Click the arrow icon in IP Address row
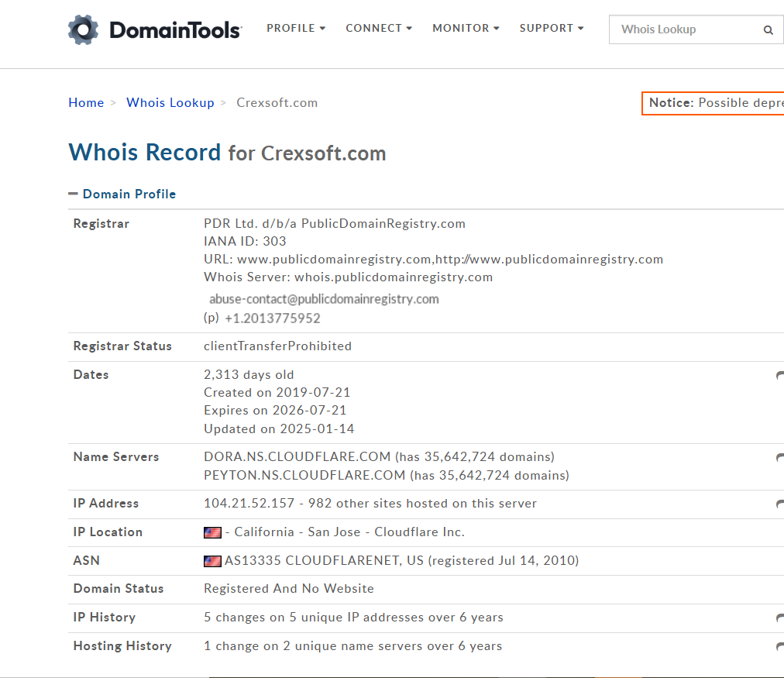784x678 pixels. (x=779, y=504)
